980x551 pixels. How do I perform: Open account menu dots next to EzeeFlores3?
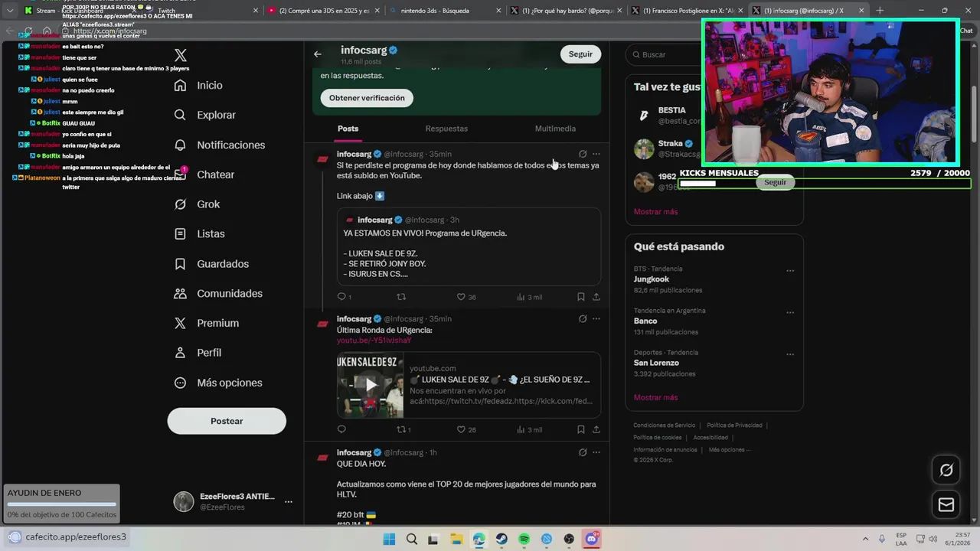tap(289, 502)
